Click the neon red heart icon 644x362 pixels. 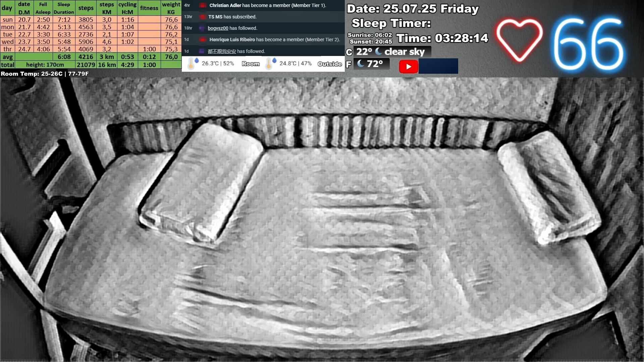[520, 40]
